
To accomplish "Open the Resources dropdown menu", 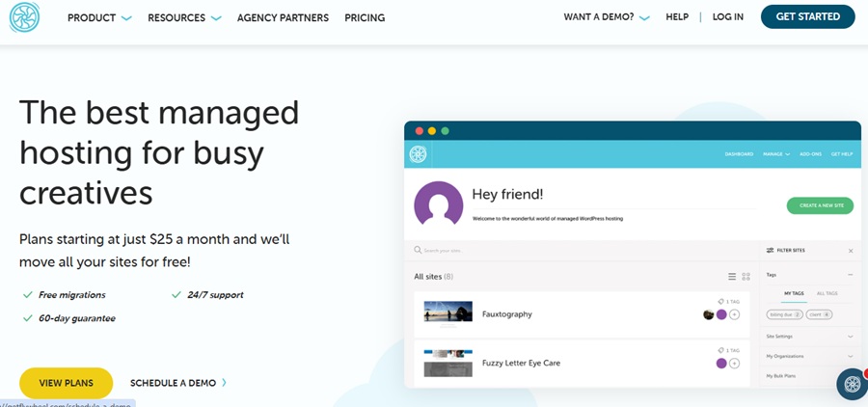I will (x=184, y=18).
